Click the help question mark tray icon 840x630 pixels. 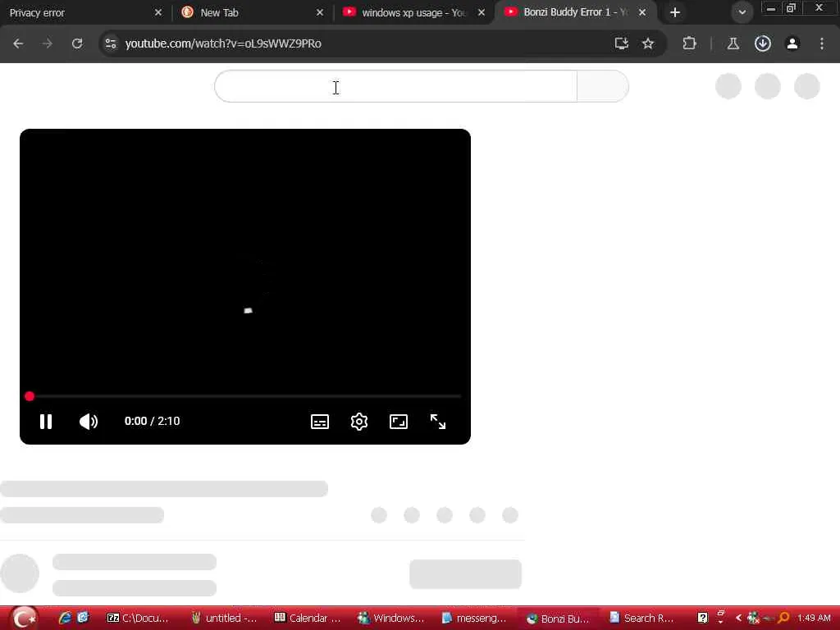tap(703, 618)
